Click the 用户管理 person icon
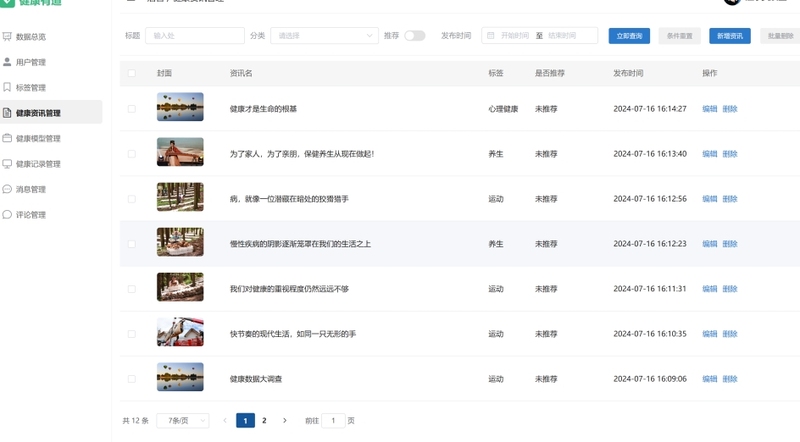Screen dimensions: 800x442 [7, 62]
